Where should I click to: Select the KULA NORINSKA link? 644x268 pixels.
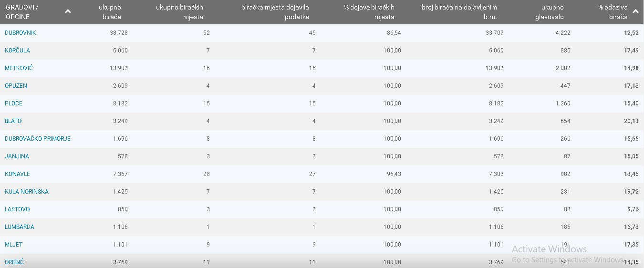pos(27,192)
